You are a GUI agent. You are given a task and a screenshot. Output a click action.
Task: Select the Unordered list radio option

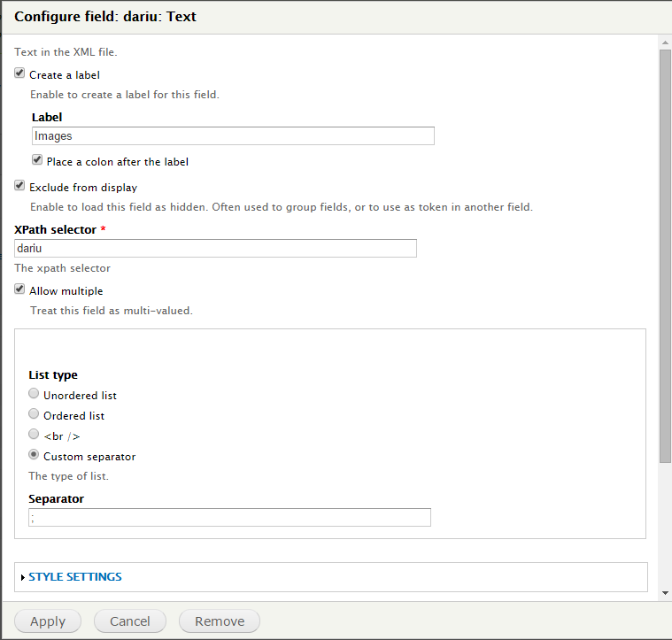tap(34, 393)
